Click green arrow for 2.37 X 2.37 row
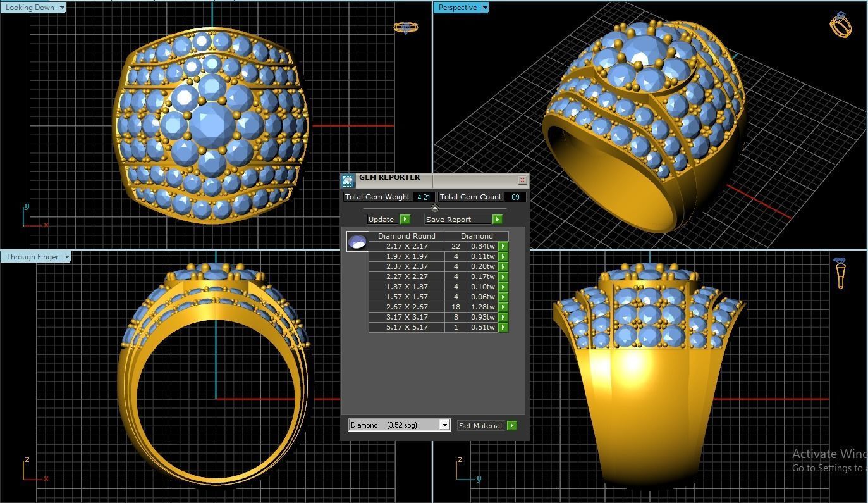Screen dimensions: 868x503 (x=503, y=266)
